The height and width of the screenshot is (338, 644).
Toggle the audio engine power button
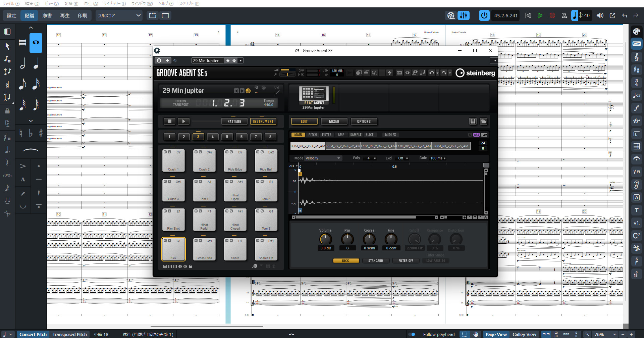pyautogui.click(x=484, y=15)
